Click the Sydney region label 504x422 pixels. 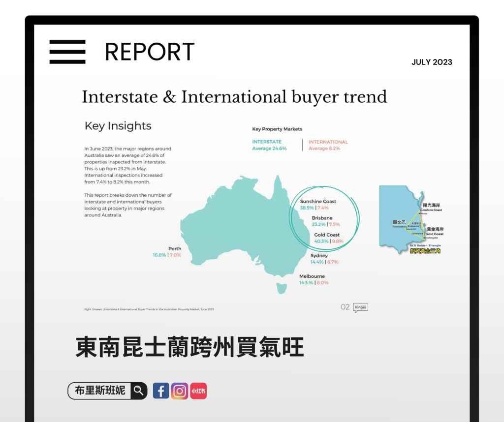click(319, 256)
